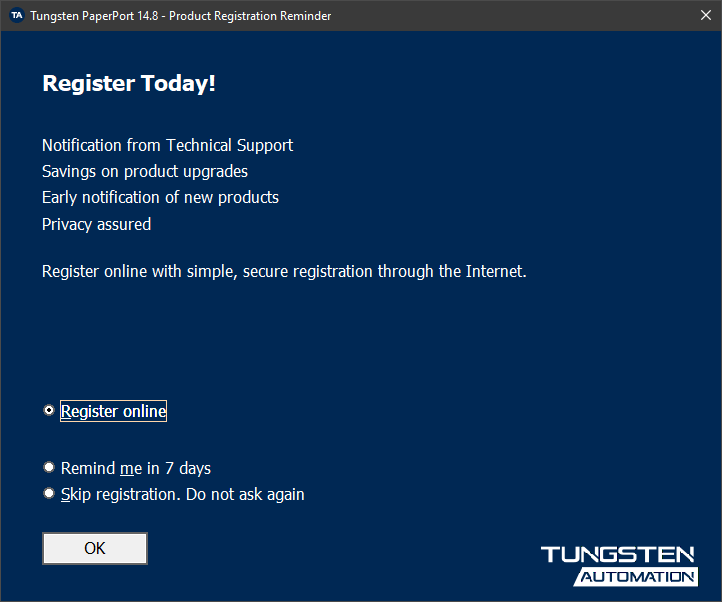The image size is (722, 602).
Task: Click the secure registration through Internet sentence
Action: click(x=284, y=271)
